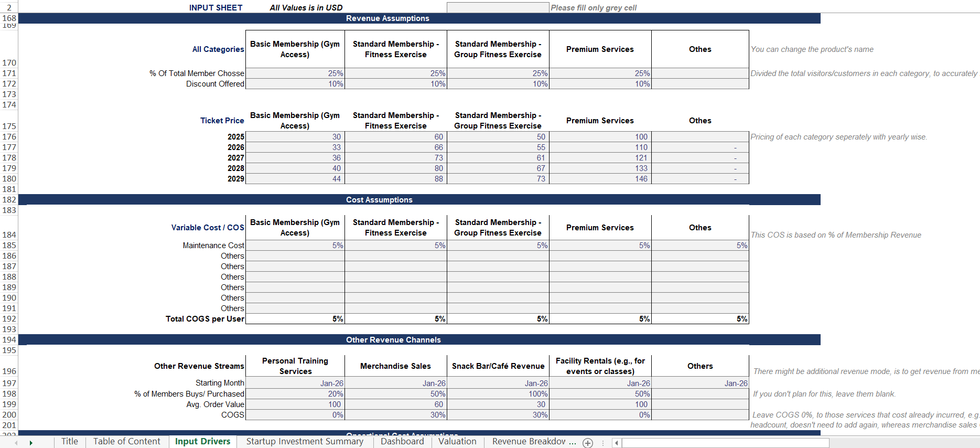Select row header 176
The image size is (980, 448).
click(x=9, y=137)
